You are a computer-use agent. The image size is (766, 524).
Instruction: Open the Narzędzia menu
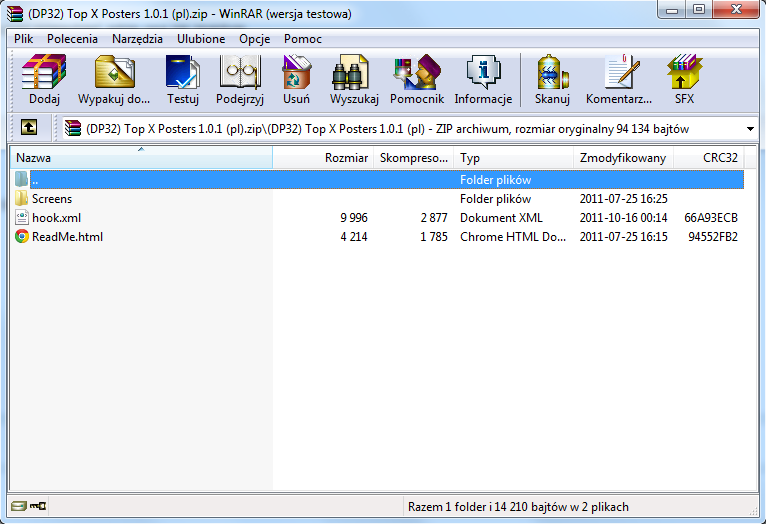pos(140,38)
